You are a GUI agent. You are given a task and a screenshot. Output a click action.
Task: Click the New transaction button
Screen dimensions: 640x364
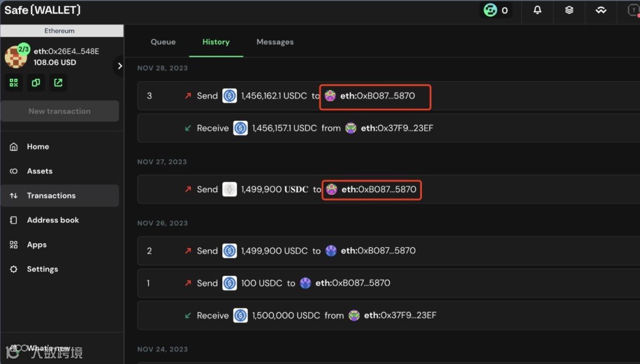pyautogui.click(x=60, y=111)
